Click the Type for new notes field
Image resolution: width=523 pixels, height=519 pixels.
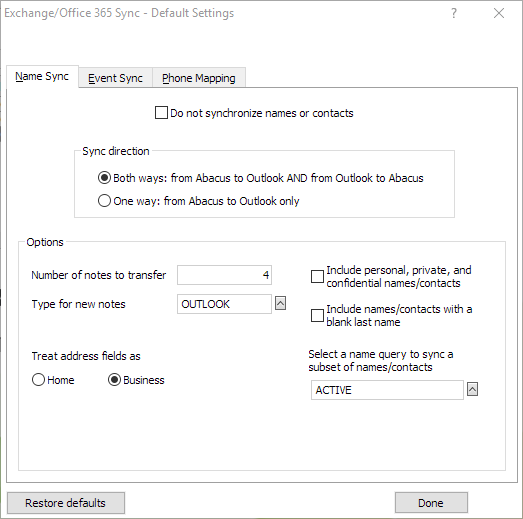tap(224, 304)
